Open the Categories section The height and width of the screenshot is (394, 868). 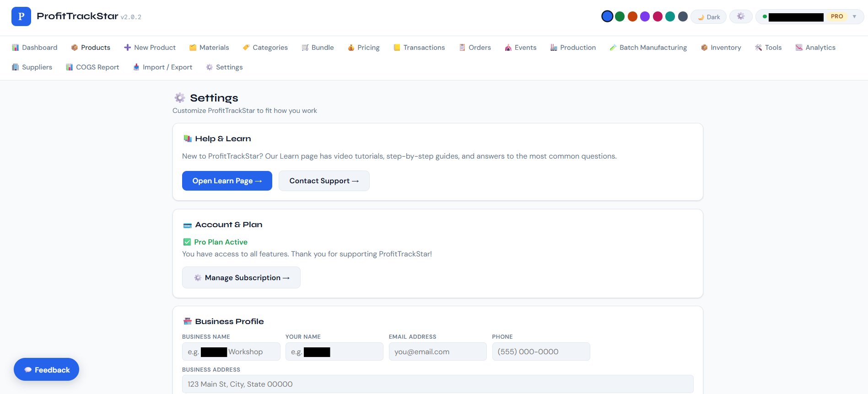(x=265, y=48)
